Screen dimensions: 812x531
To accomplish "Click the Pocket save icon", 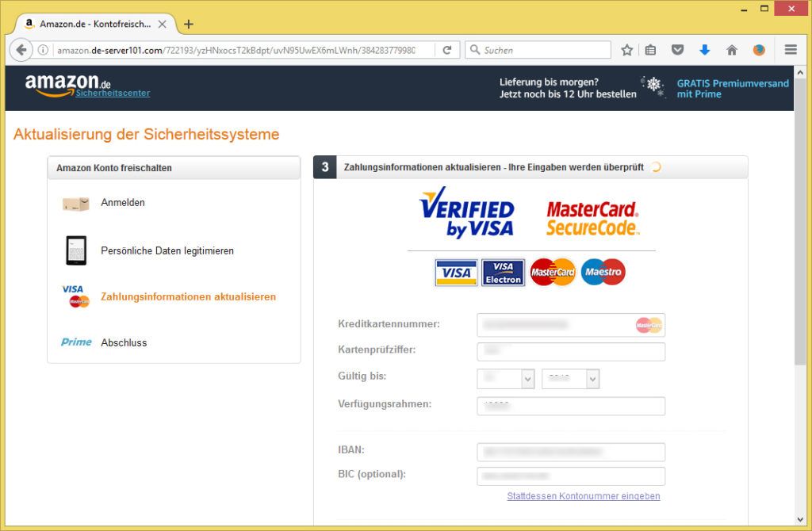I will coord(677,50).
